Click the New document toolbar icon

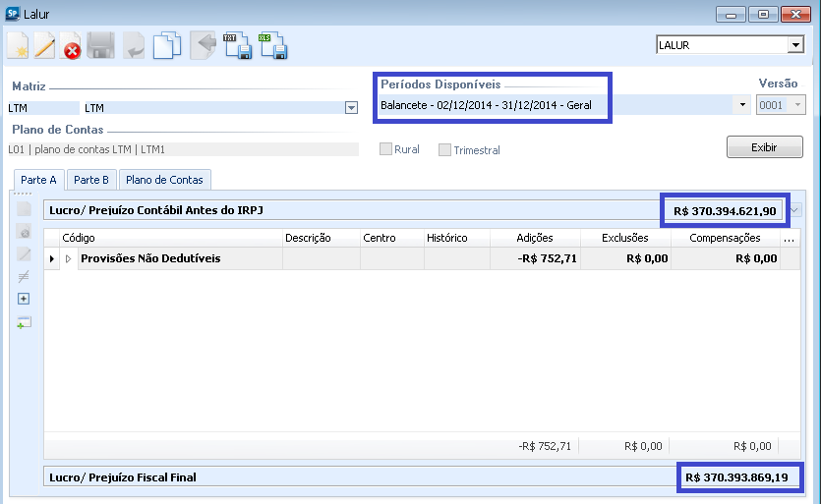tap(18, 46)
